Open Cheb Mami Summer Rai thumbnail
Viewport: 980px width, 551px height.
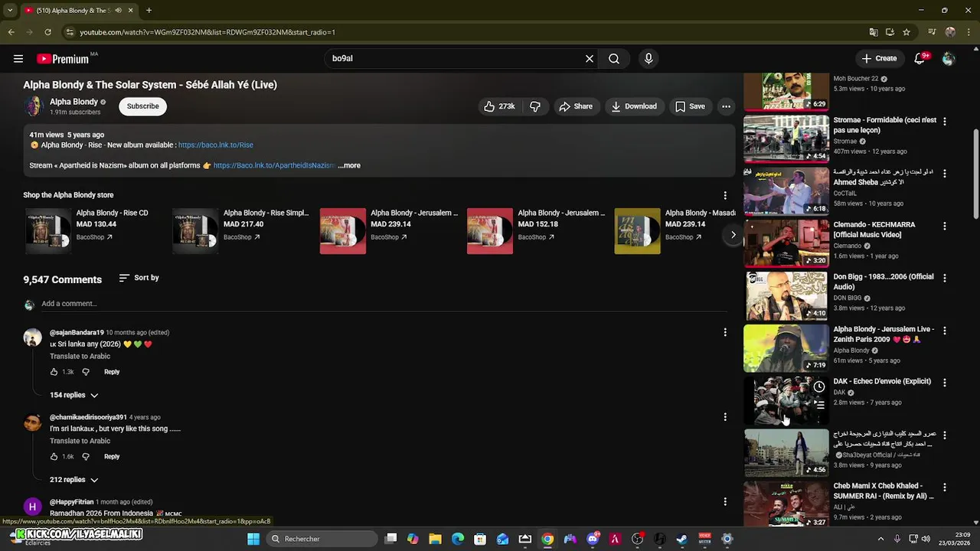point(786,504)
